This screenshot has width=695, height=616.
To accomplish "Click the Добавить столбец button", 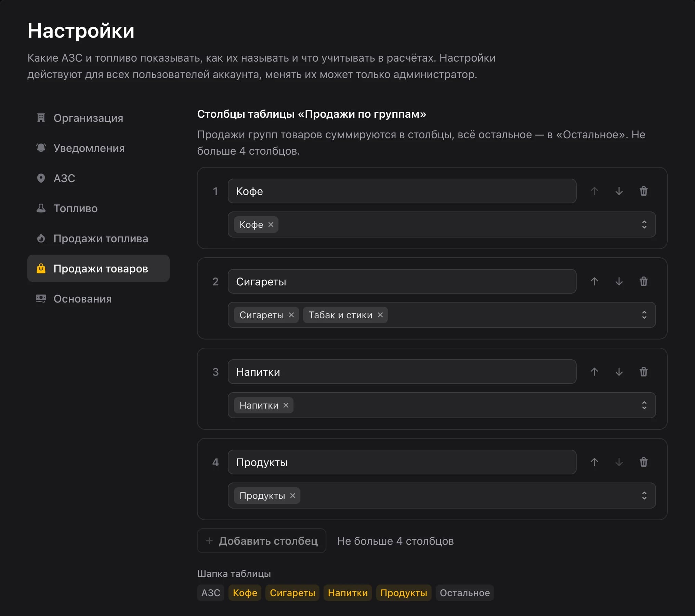I will tap(262, 541).
